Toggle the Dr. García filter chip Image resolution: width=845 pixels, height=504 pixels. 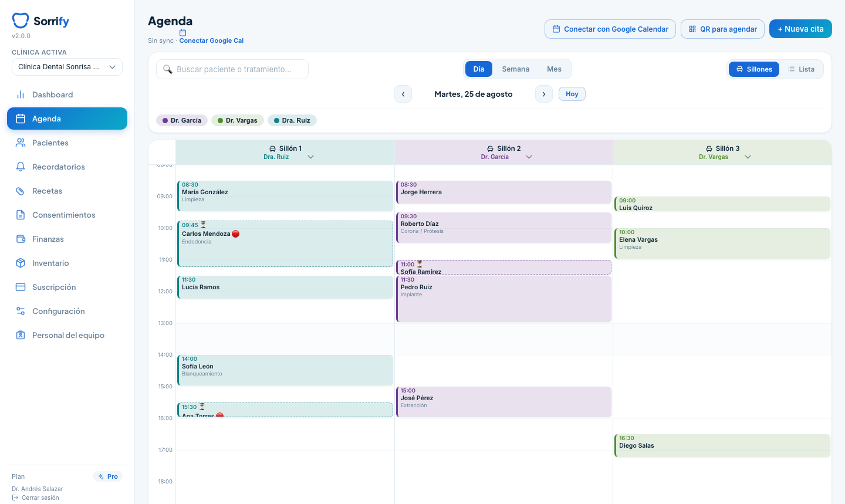click(x=182, y=120)
